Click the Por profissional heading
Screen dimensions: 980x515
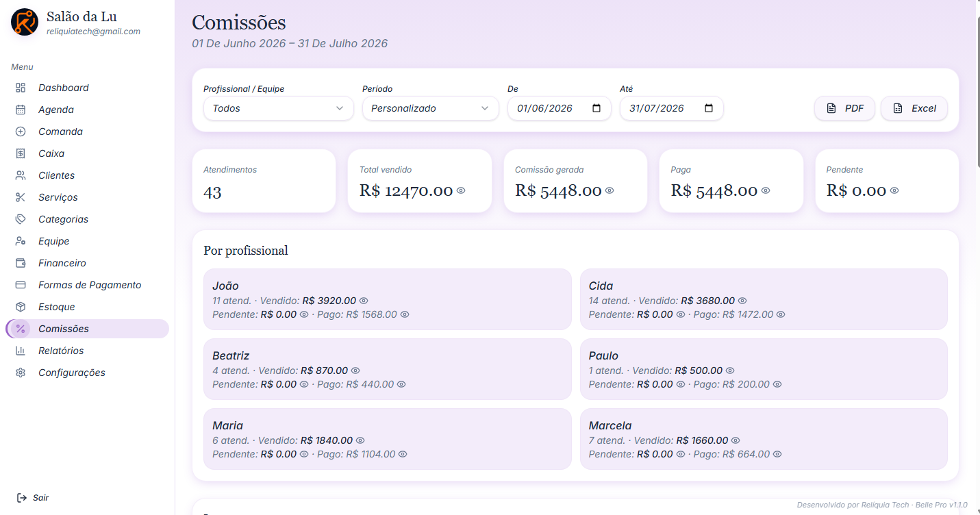click(x=246, y=251)
